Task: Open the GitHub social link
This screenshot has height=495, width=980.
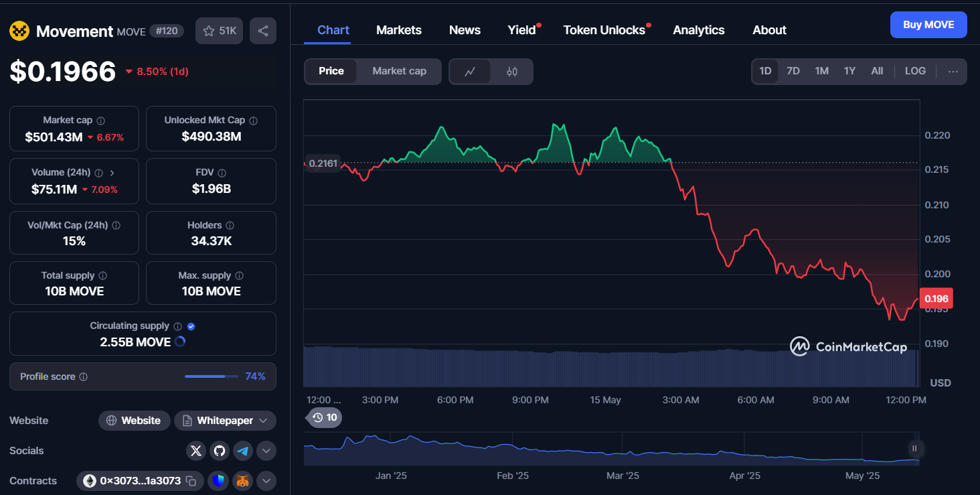Action: tap(220, 451)
